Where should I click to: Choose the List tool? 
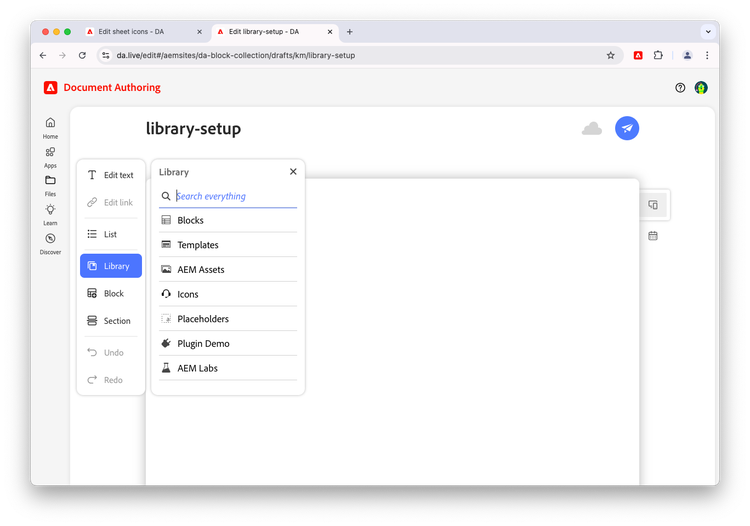click(x=111, y=234)
